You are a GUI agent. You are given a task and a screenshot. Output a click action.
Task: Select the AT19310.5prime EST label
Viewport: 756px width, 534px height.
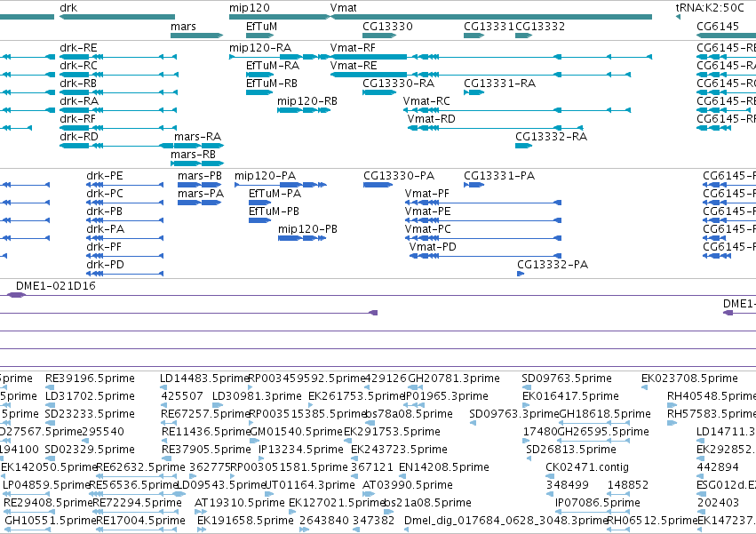pyautogui.click(x=240, y=503)
